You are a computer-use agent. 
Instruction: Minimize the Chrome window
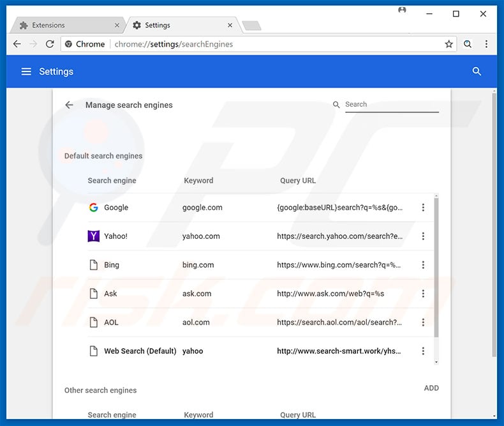pos(429,14)
